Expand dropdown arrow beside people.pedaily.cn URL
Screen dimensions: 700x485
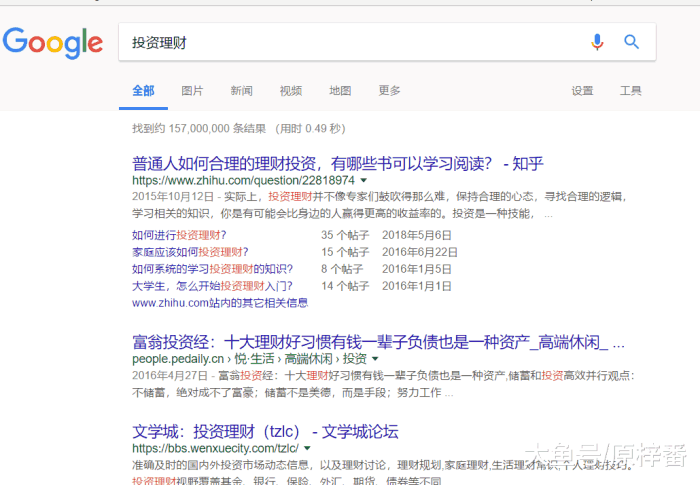375,358
